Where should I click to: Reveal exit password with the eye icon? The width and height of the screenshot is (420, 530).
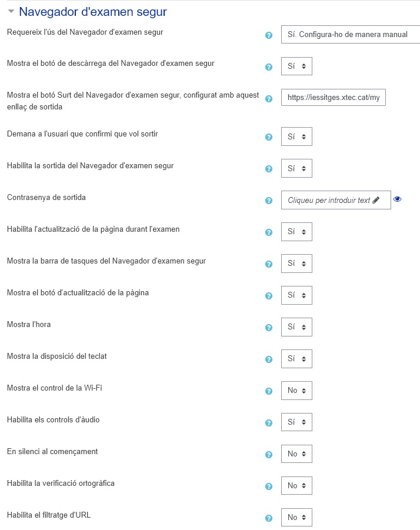click(x=398, y=199)
